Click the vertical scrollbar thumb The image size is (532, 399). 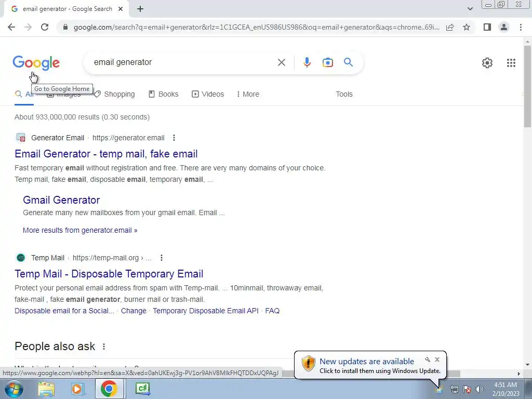point(528,86)
